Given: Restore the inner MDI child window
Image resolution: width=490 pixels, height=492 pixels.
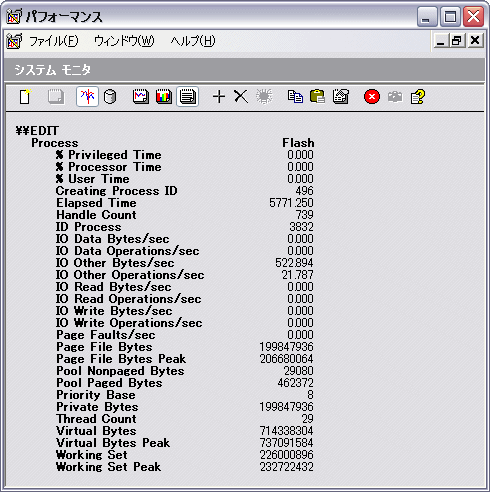Looking at the screenshot, I should (x=457, y=41).
